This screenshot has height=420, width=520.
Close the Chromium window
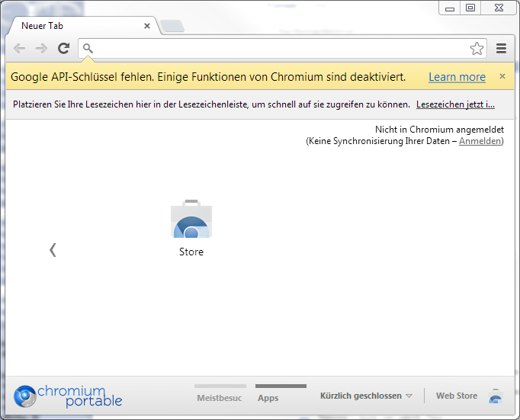pos(499,8)
